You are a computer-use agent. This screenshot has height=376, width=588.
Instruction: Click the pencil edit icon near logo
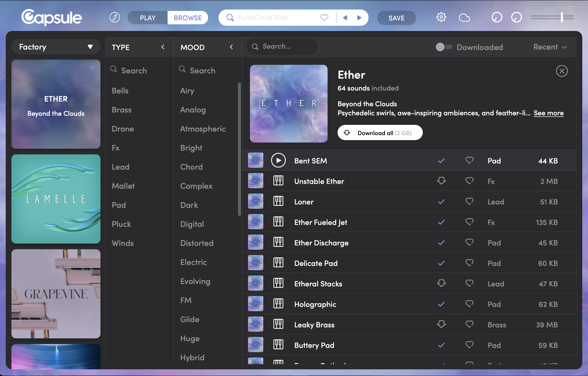pos(115,18)
